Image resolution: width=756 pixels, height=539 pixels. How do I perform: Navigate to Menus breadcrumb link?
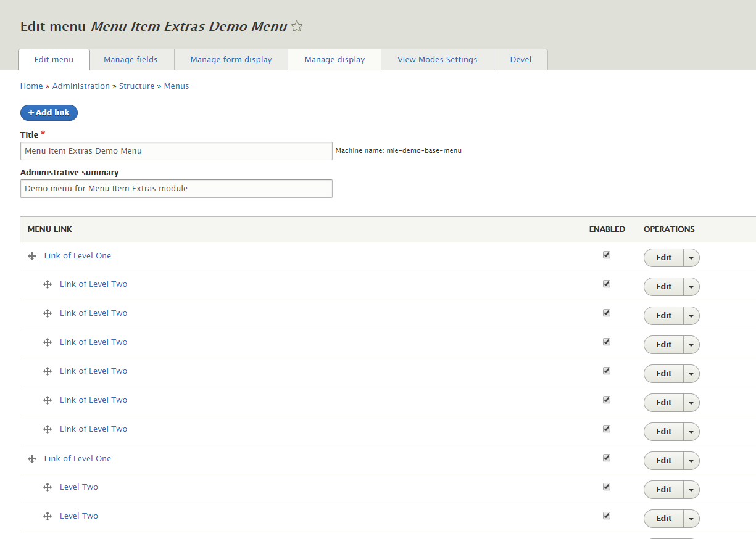(x=177, y=86)
